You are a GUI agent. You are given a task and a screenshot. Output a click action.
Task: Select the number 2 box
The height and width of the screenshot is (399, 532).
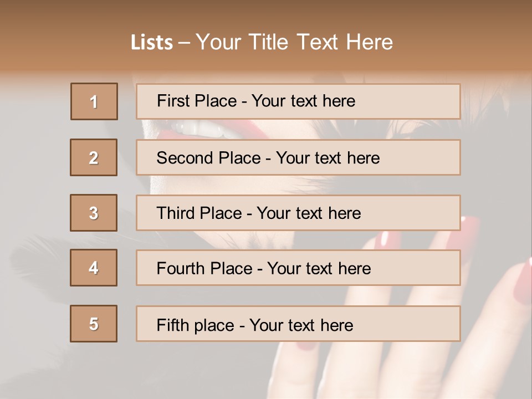click(x=94, y=157)
